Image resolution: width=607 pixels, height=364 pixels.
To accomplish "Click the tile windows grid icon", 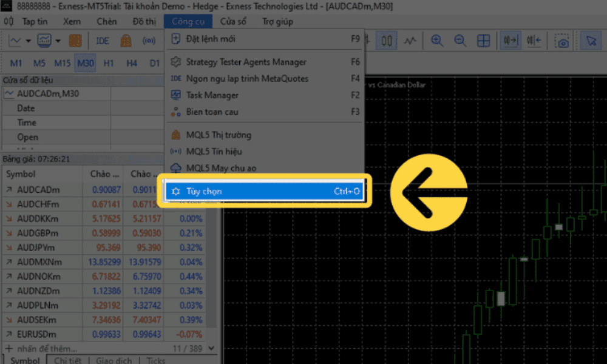I will 483,41.
